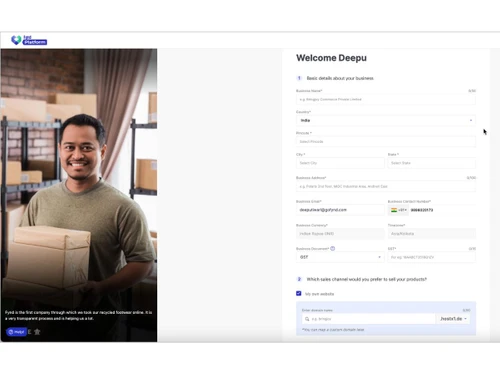Click the Business Currency field
500x375 pixels.
tap(340, 234)
